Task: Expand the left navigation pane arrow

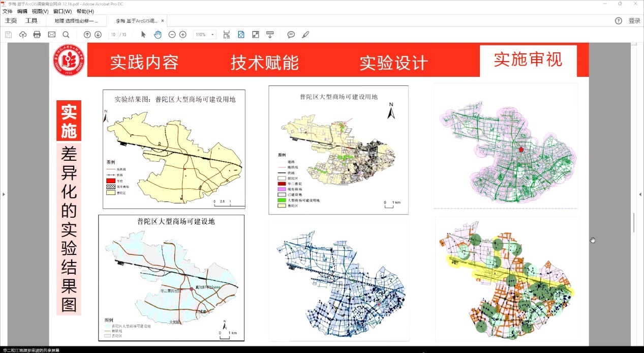Action: [x=4, y=194]
